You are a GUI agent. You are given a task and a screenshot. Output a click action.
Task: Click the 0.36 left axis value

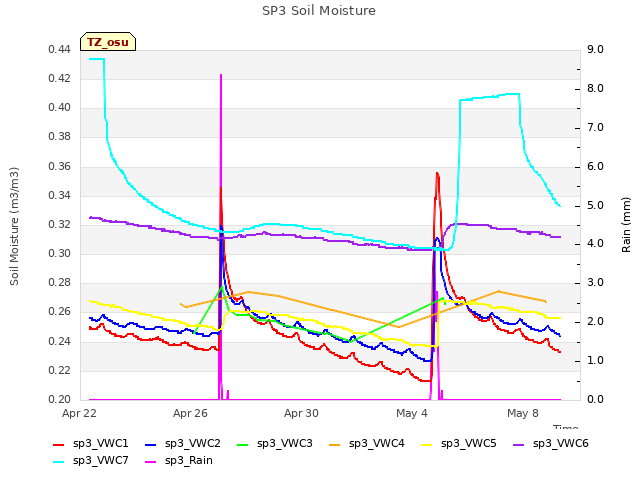click(60, 167)
